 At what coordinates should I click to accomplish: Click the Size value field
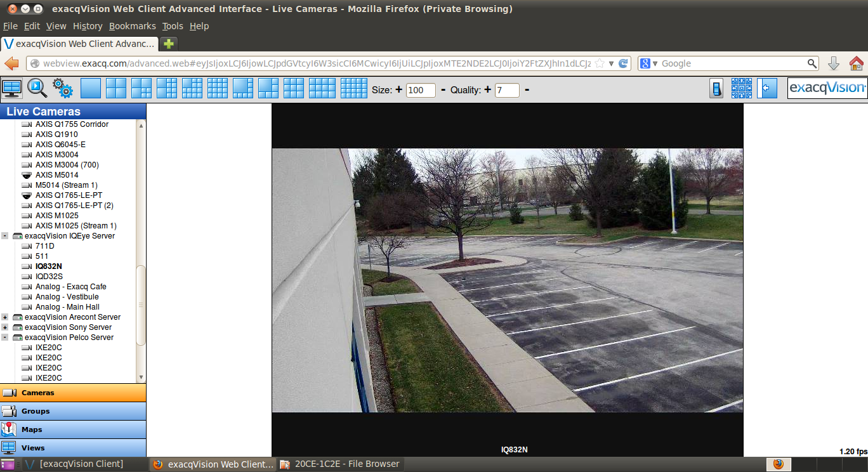421,90
